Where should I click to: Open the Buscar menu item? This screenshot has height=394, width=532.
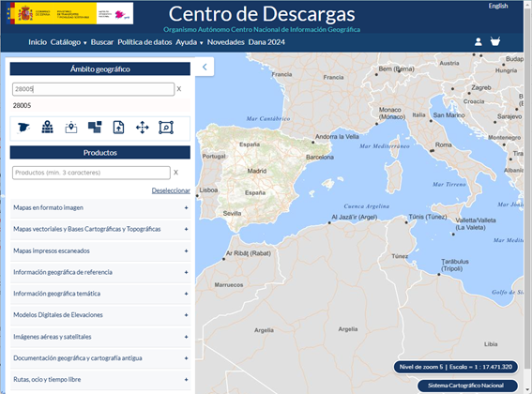pos(102,42)
